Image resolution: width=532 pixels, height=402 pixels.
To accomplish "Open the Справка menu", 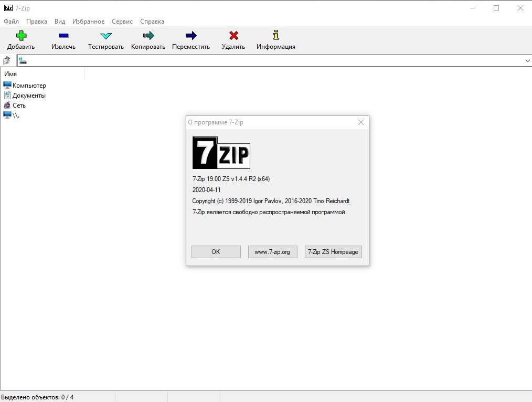I will pos(152,22).
